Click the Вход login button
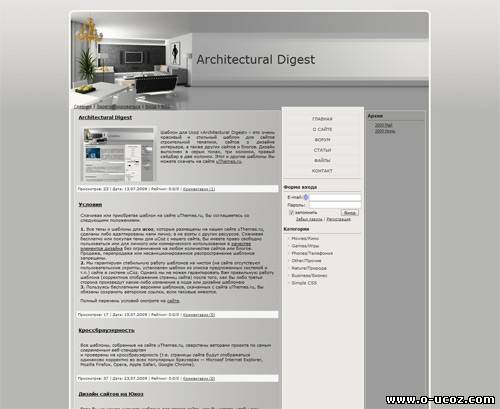Image resolution: width=500 pixels, height=409 pixels. pyautogui.click(x=350, y=212)
